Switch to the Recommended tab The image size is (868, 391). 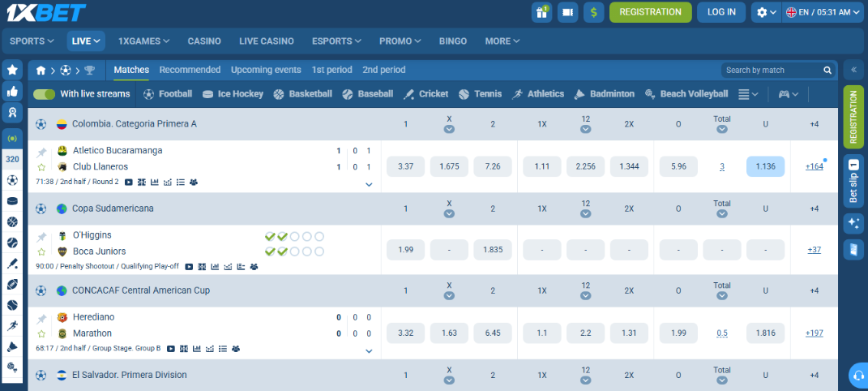(x=190, y=70)
